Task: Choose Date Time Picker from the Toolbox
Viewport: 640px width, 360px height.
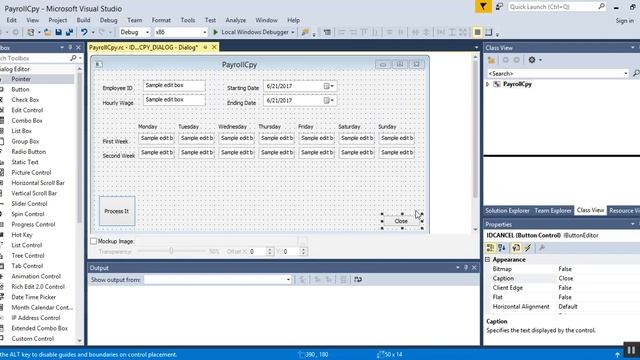Action: coord(33,297)
